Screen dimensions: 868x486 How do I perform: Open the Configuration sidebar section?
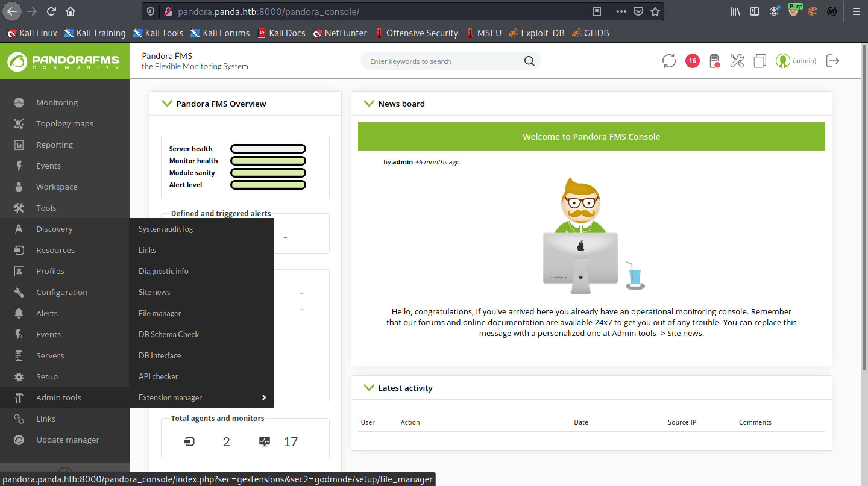[62, 292]
